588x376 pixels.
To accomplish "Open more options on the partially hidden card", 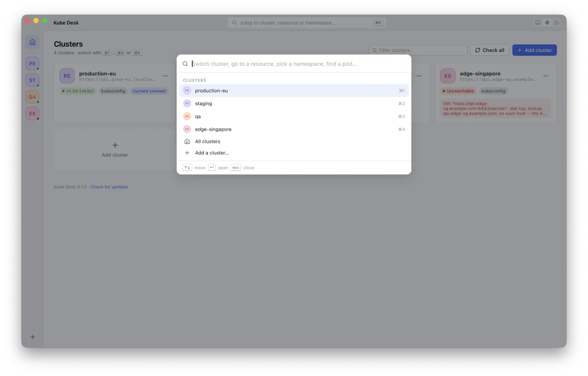I will [x=419, y=76].
